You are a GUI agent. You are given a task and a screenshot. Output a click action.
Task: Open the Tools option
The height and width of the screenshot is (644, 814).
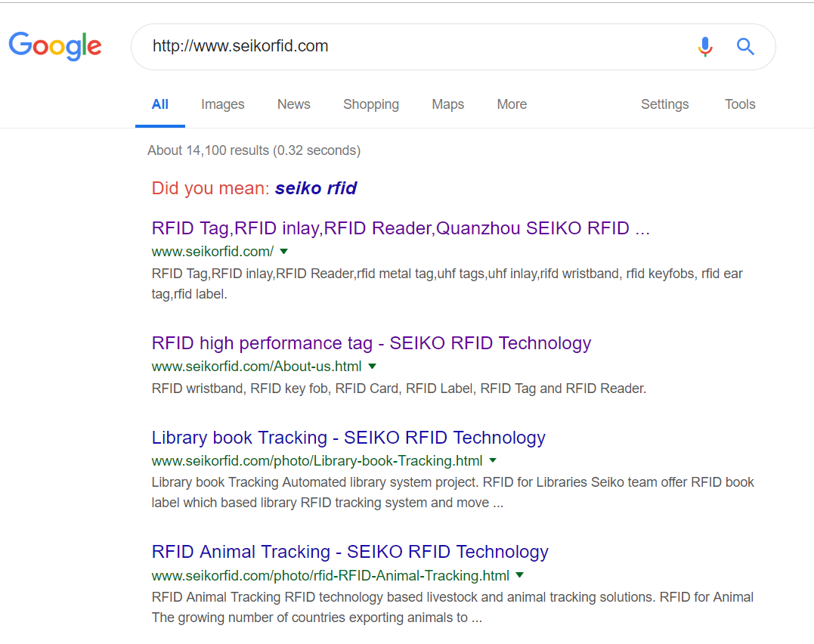coord(740,104)
